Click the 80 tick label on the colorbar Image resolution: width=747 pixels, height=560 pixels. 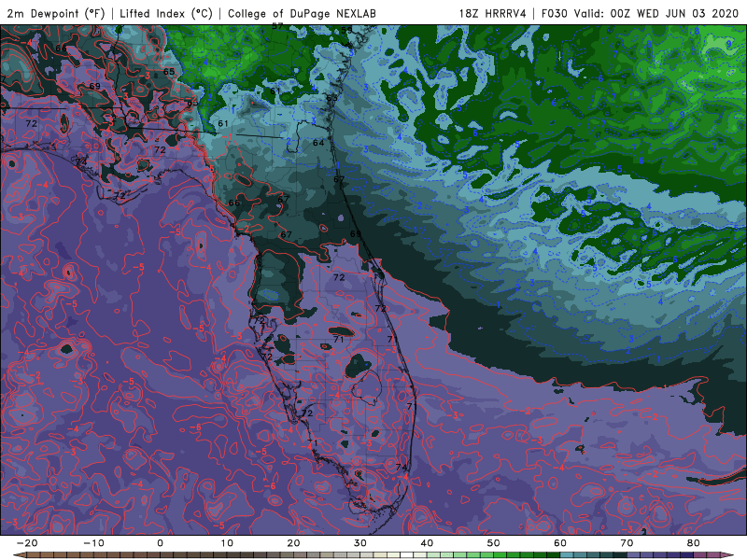[x=694, y=543]
